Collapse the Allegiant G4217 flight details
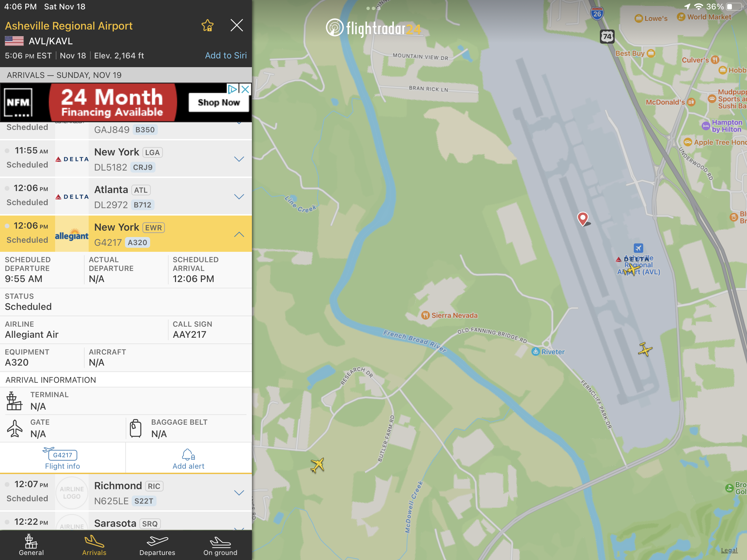 (239, 234)
